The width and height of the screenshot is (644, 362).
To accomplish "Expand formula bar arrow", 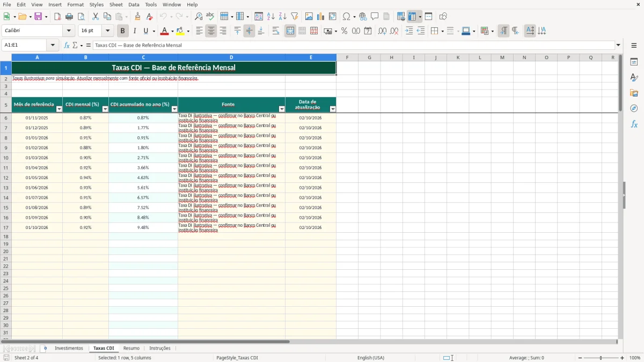I will 618,45.
